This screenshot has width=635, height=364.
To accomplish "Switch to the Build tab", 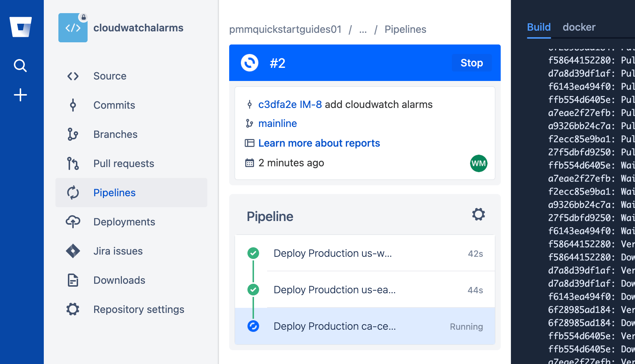I will (x=538, y=27).
